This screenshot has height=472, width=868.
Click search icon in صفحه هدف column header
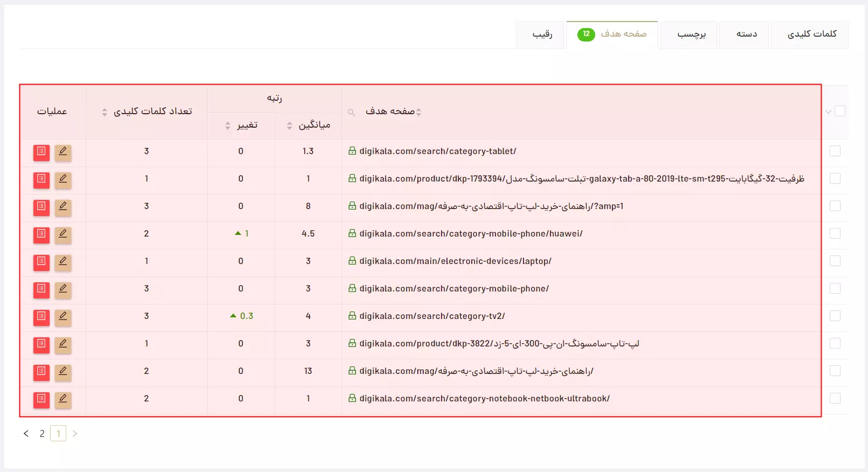352,112
